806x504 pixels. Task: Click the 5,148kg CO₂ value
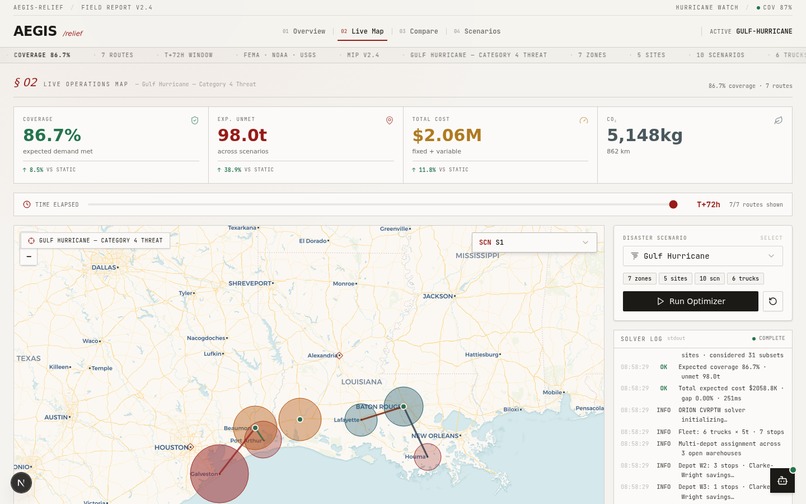click(645, 135)
